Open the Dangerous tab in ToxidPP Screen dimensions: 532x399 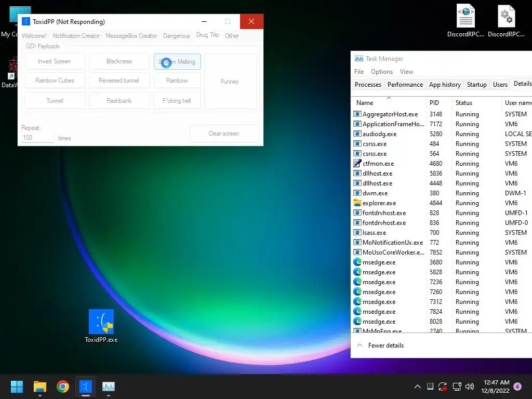[177, 36]
